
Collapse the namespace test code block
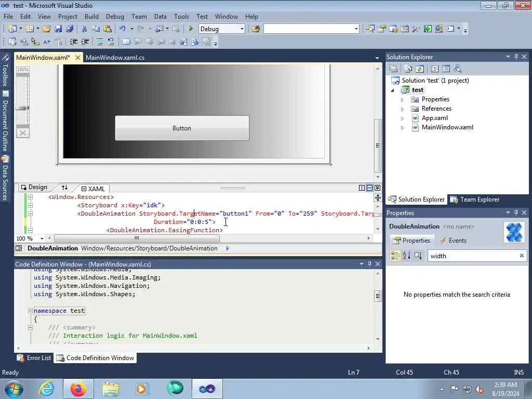[x=30, y=311]
